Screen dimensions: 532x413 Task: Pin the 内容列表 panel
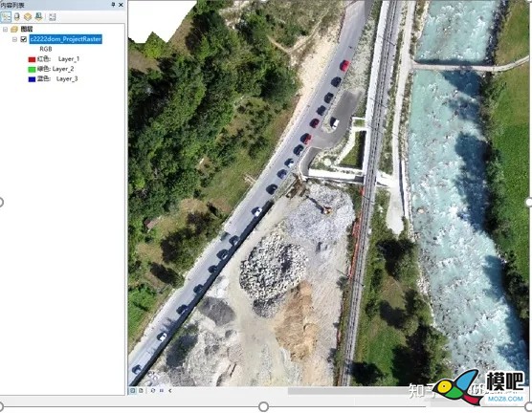pos(113,5)
